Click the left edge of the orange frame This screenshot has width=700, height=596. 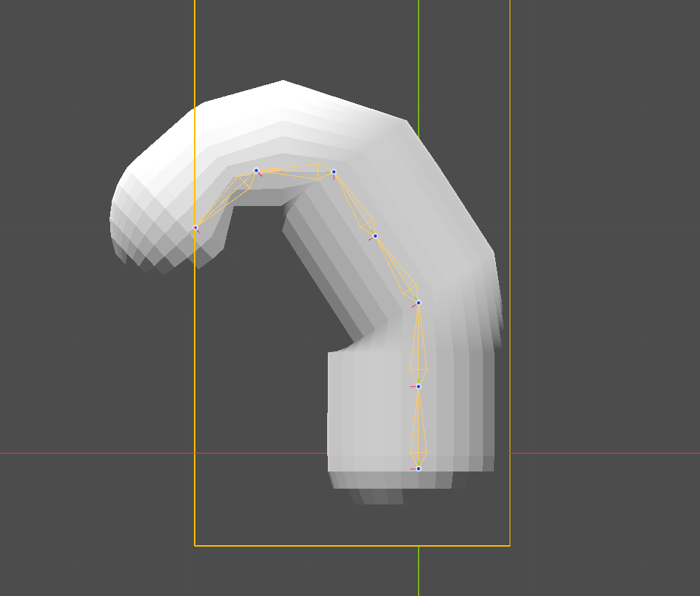(x=195, y=394)
